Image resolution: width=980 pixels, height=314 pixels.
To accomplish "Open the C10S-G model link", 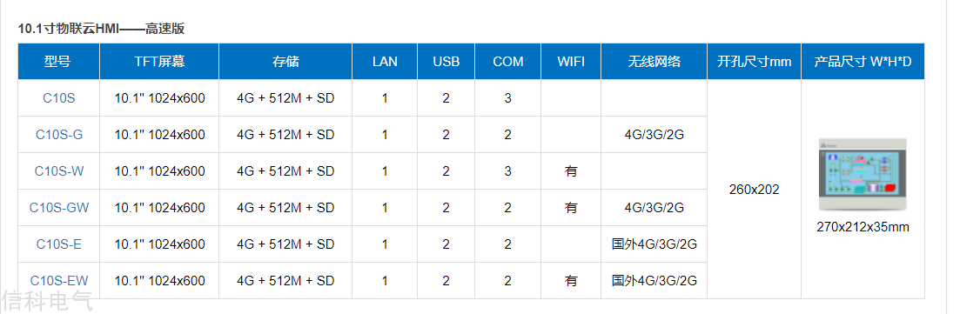I will click(59, 135).
